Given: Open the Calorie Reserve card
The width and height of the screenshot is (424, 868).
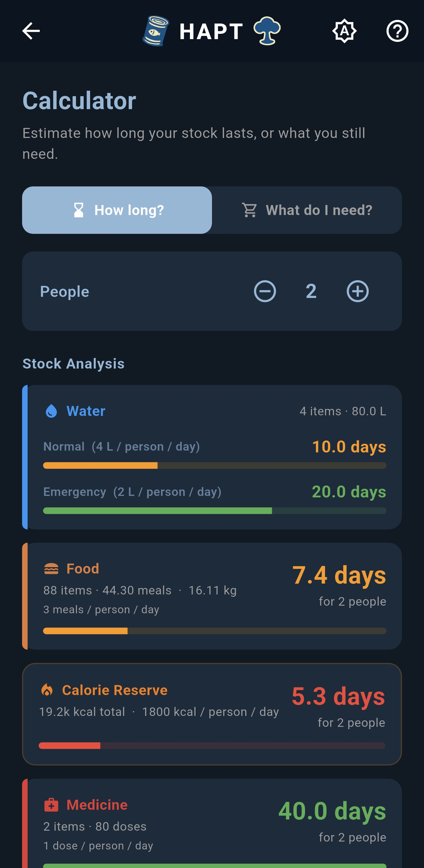Looking at the screenshot, I should [x=212, y=714].
